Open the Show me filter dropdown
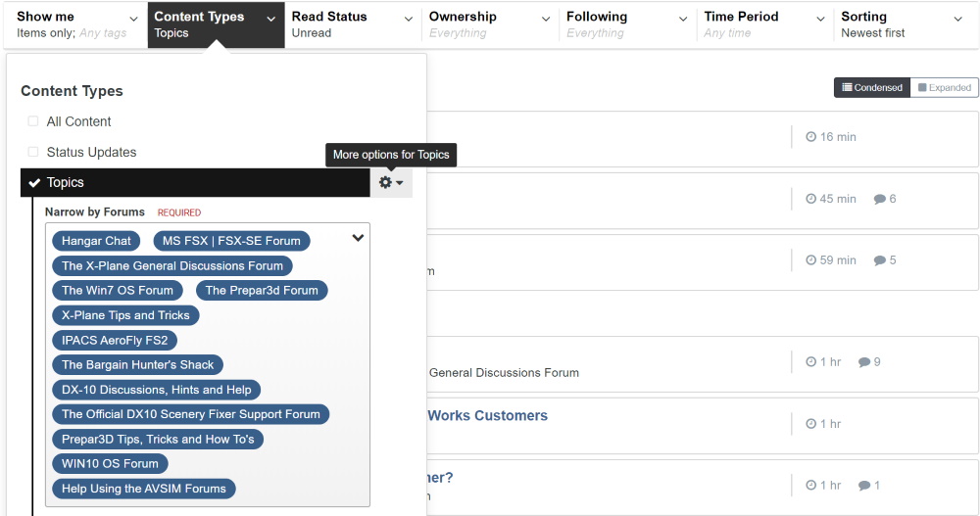This screenshot has height=516, width=980. [78, 24]
